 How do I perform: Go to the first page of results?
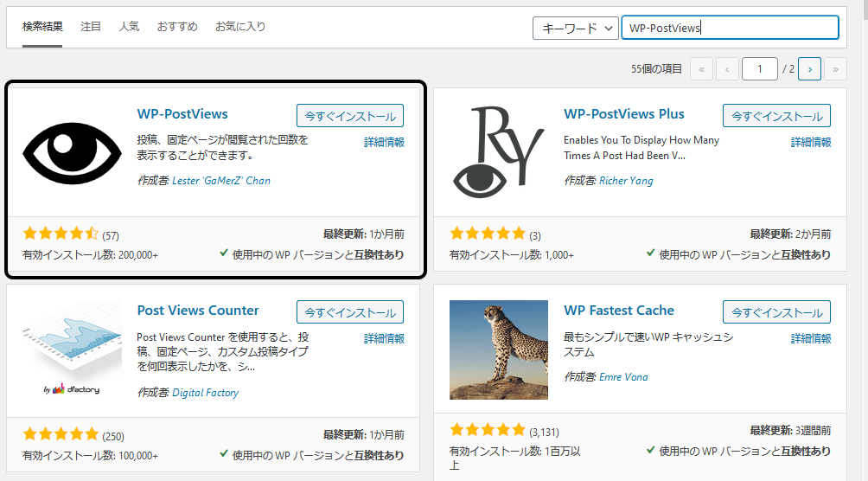pos(701,69)
